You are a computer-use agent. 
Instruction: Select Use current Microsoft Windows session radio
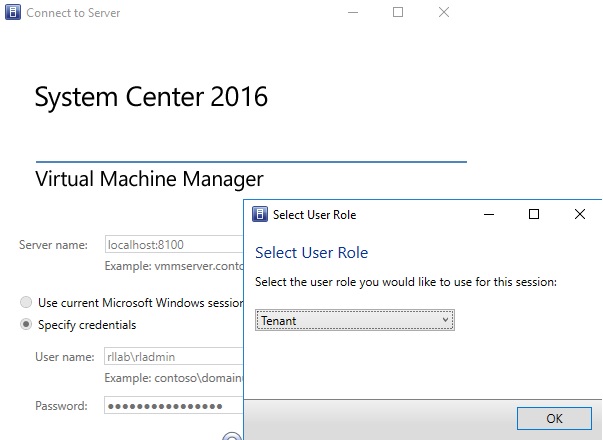point(26,302)
